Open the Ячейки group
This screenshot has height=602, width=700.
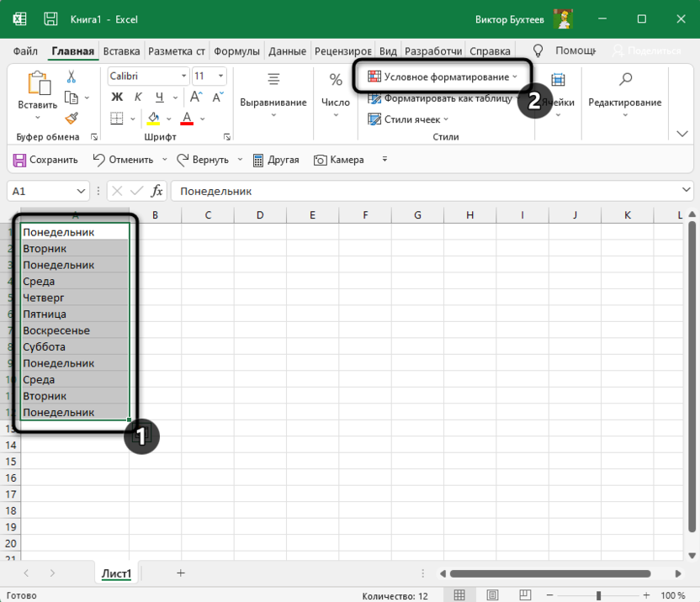558,96
